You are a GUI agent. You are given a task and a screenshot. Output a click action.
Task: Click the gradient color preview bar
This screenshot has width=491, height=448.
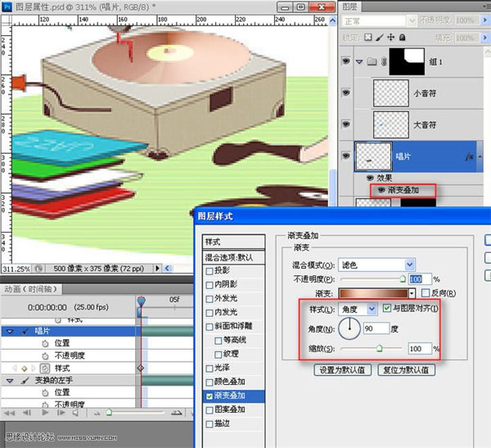point(376,292)
